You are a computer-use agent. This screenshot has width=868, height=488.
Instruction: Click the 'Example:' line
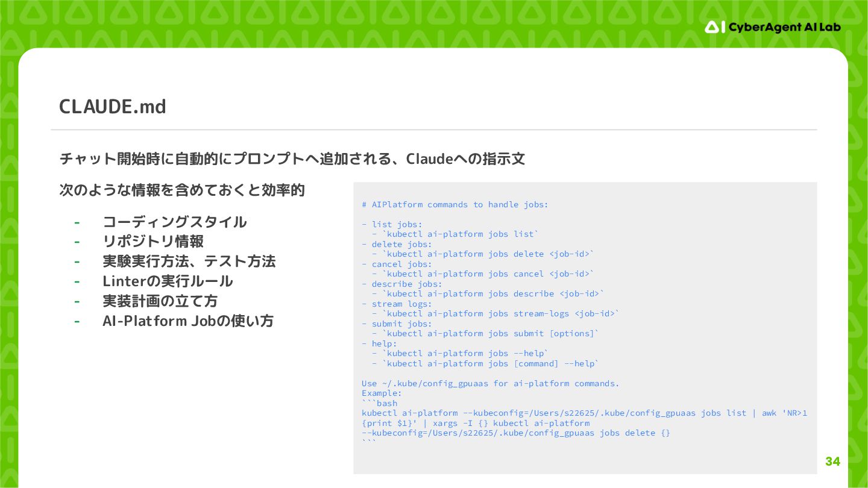click(382, 393)
